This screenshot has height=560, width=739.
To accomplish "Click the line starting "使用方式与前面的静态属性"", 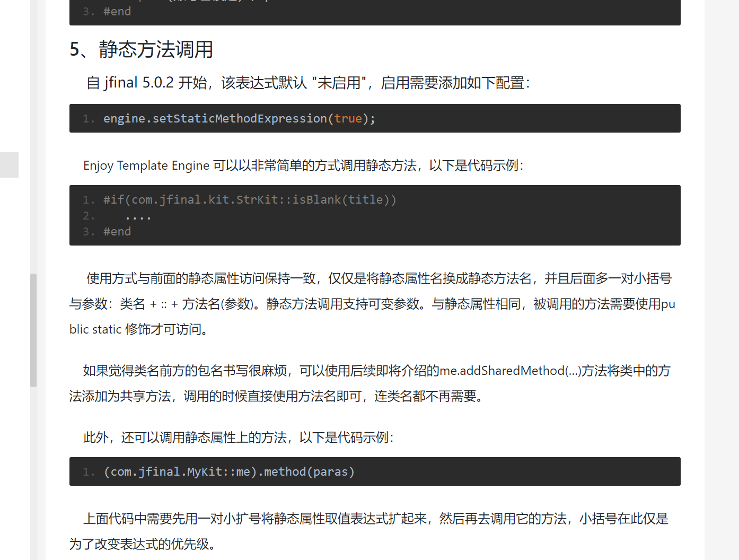I will click(379, 278).
